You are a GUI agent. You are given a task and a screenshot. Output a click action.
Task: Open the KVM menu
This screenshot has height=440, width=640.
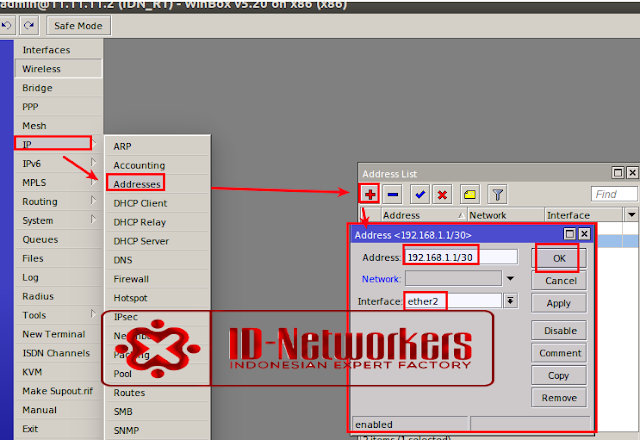(x=58, y=372)
